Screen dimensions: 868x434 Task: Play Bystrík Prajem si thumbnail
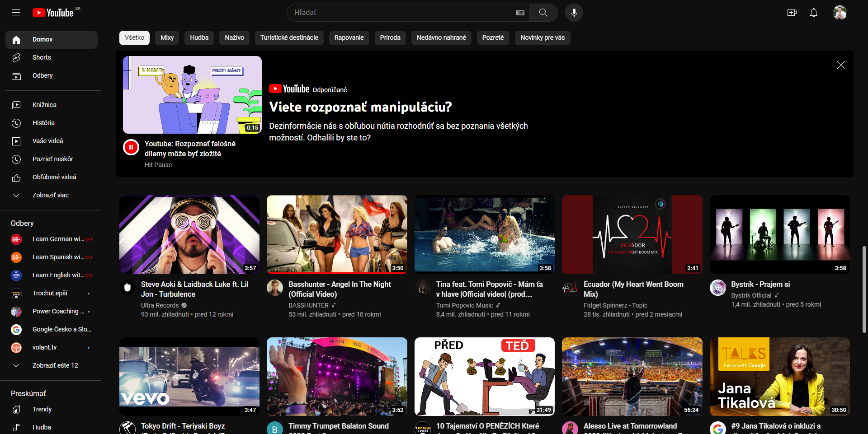click(x=780, y=234)
